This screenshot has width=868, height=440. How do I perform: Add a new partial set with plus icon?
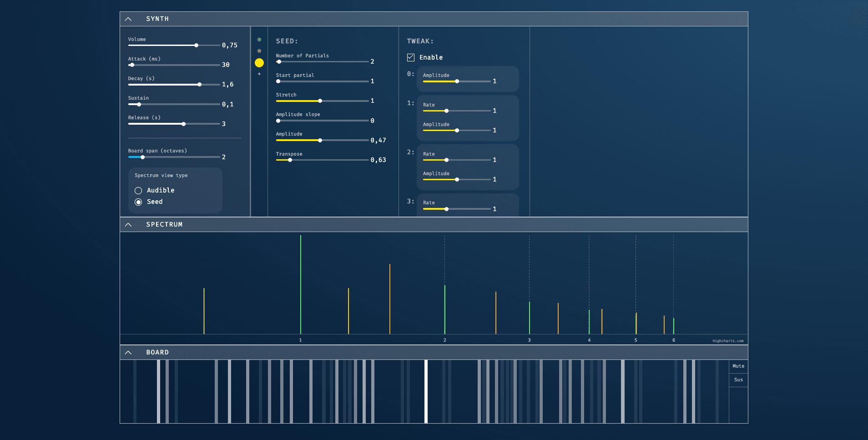(x=259, y=74)
